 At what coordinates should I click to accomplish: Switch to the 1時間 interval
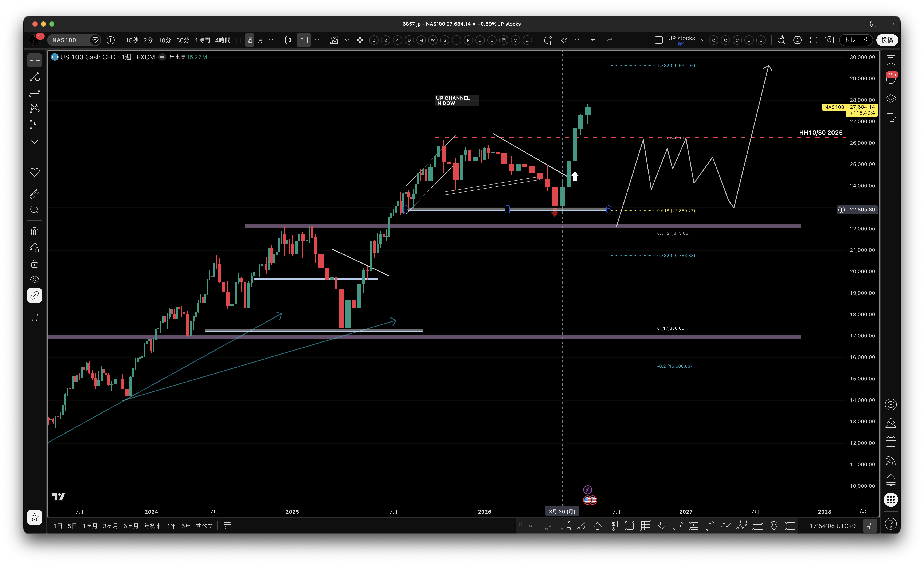[202, 40]
